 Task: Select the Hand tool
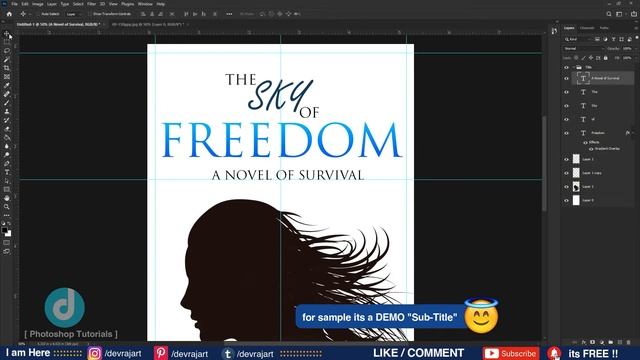[7, 198]
